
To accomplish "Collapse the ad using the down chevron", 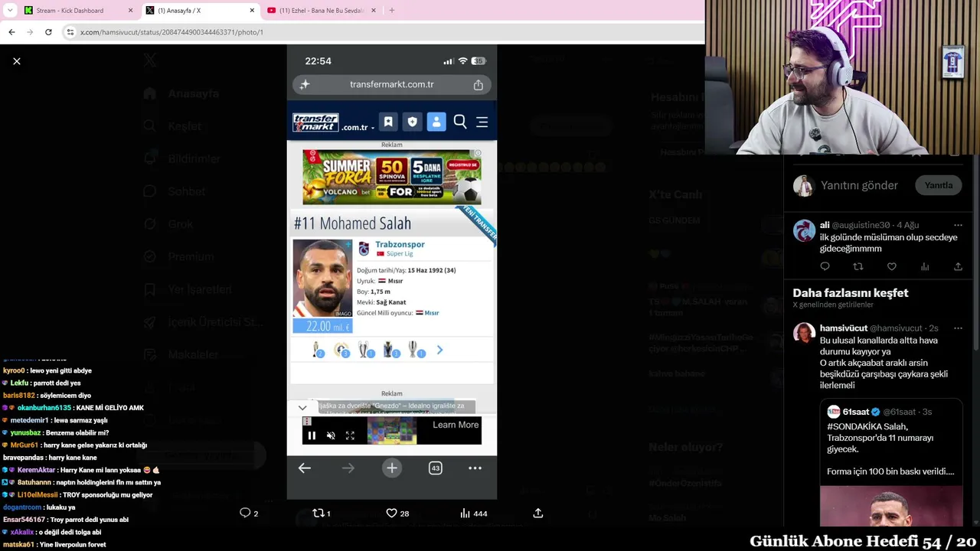I will coord(302,408).
